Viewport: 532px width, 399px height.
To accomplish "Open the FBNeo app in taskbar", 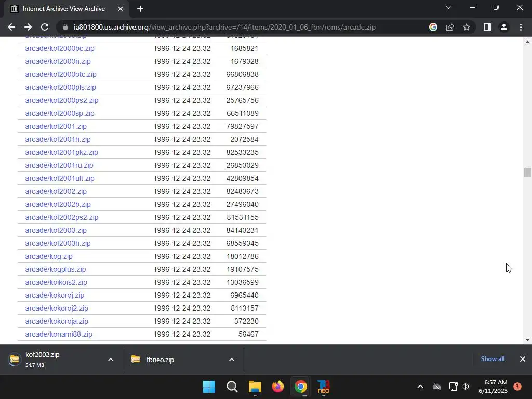I will coord(323,387).
